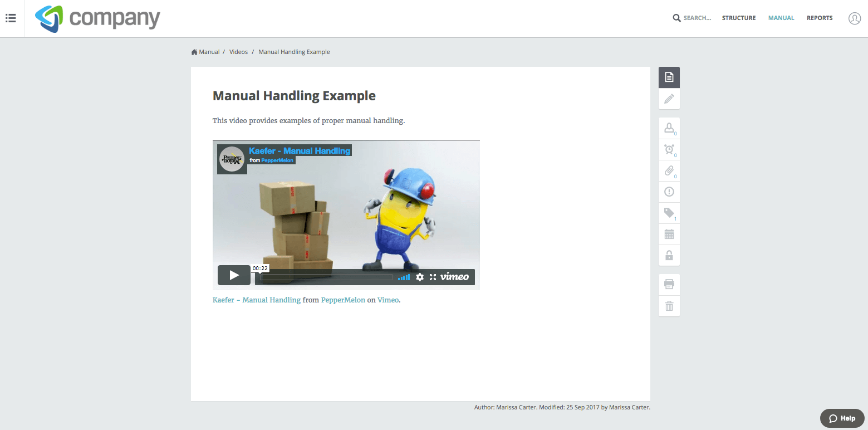Open the sidebar list menu icon
Image resolution: width=868 pixels, height=430 pixels.
tap(11, 18)
